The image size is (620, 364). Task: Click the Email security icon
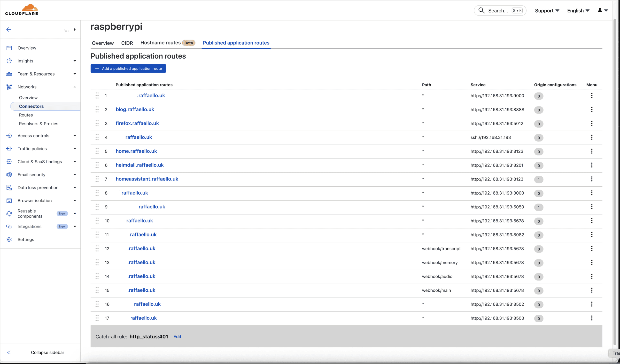coord(9,175)
